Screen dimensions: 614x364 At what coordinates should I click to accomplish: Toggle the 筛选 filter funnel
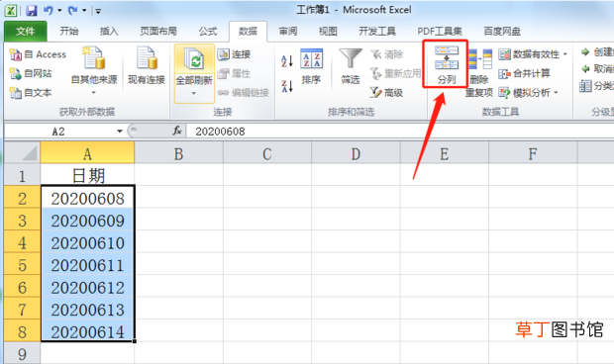(351, 66)
